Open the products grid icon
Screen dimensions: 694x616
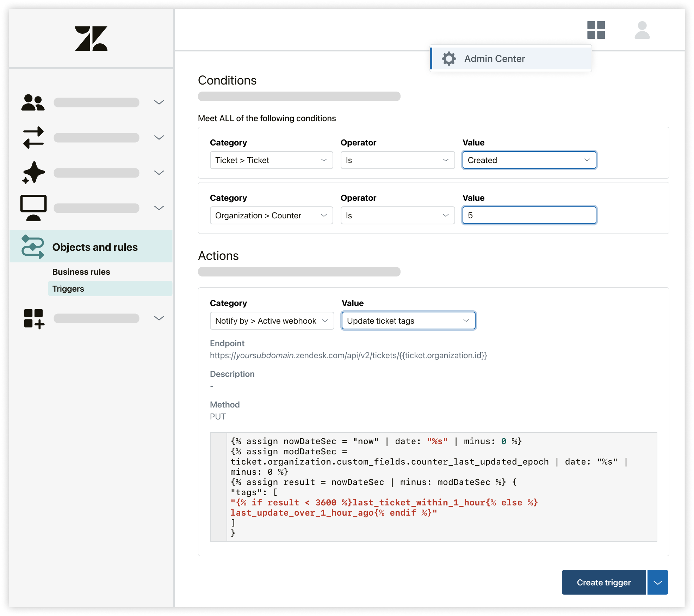(596, 30)
